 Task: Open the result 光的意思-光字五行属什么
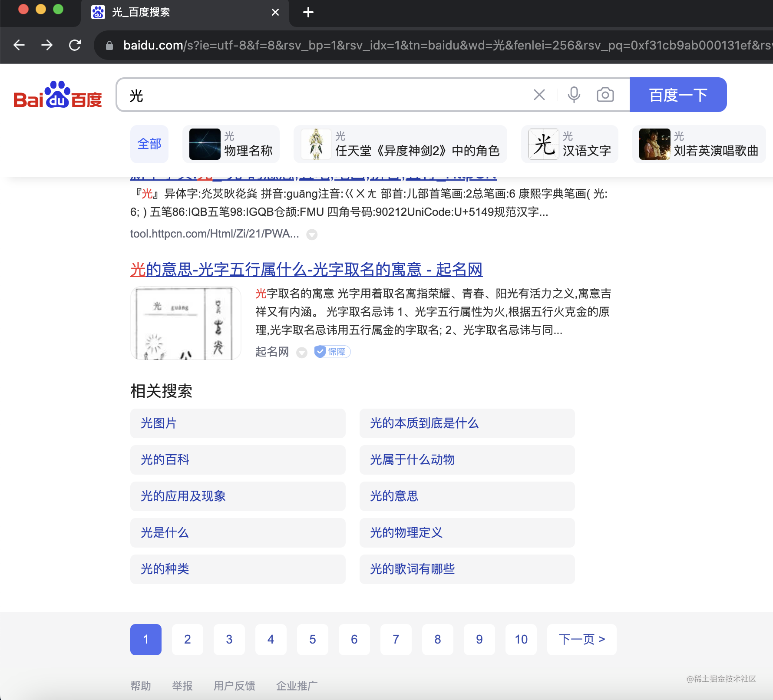point(307,269)
